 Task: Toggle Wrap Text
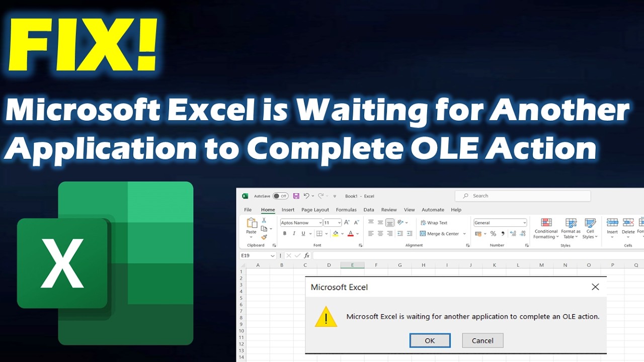point(433,223)
